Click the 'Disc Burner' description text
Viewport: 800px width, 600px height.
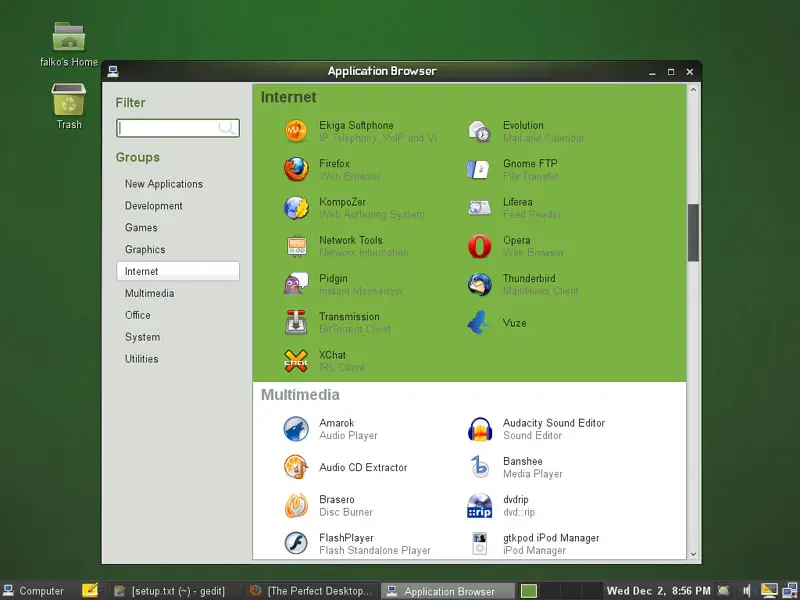pyautogui.click(x=346, y=512)
